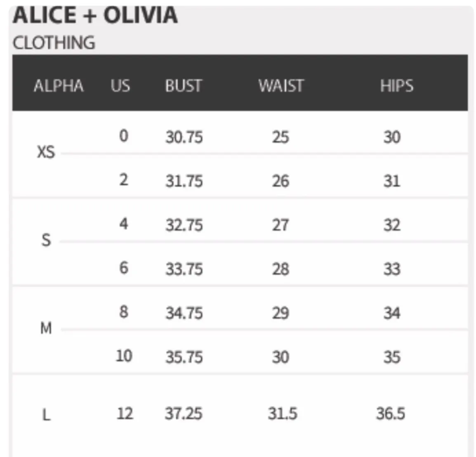Viewport: 476px width, 457px height.
Task: Select the waist value 27
Action: (280, 225)
